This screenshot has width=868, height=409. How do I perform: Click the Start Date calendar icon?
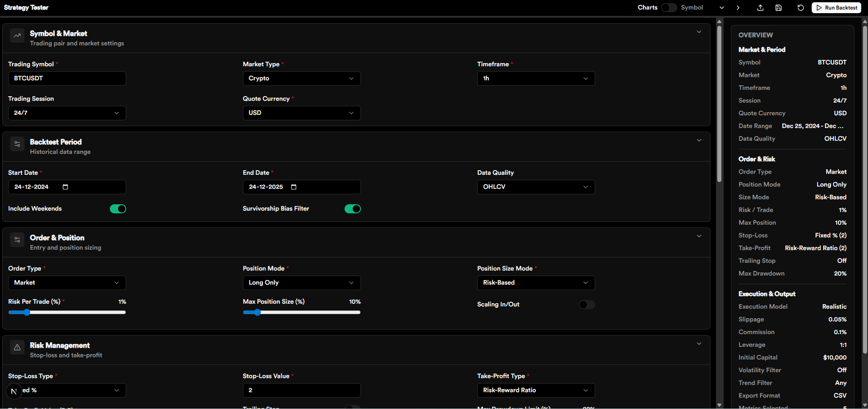pyautogui.click(x=65, y=187)
